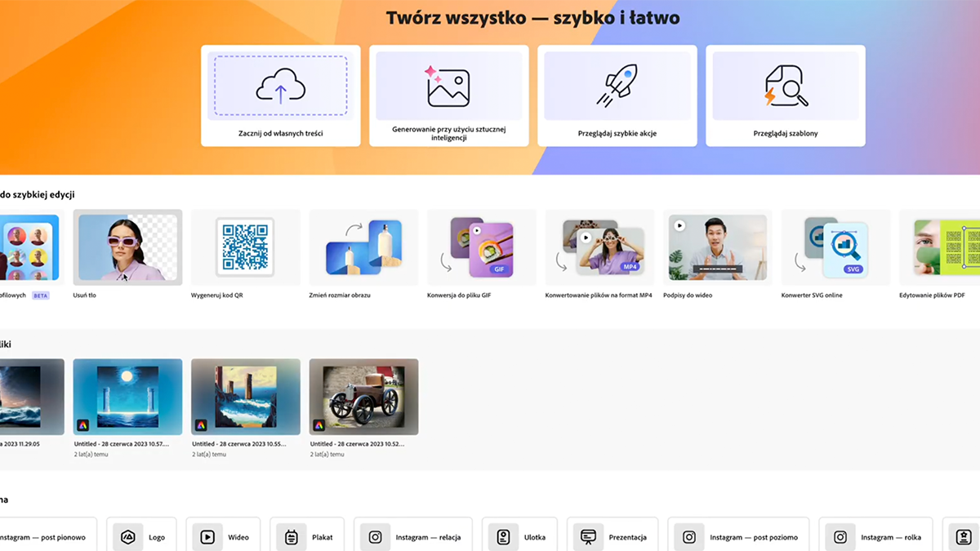Click the rocket quick actions icon
The width and height of the screenshot is (980, 551).
[x=617, y=87]
